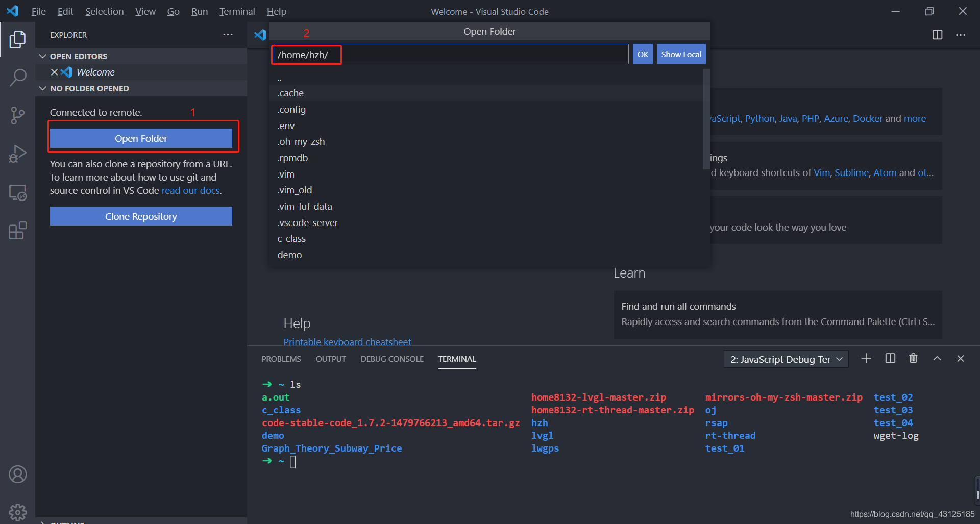The width and height of the screenshot is (980, 524).
Task: Select the .oh-my-zsh folder entry
Action: click(486, 141)
